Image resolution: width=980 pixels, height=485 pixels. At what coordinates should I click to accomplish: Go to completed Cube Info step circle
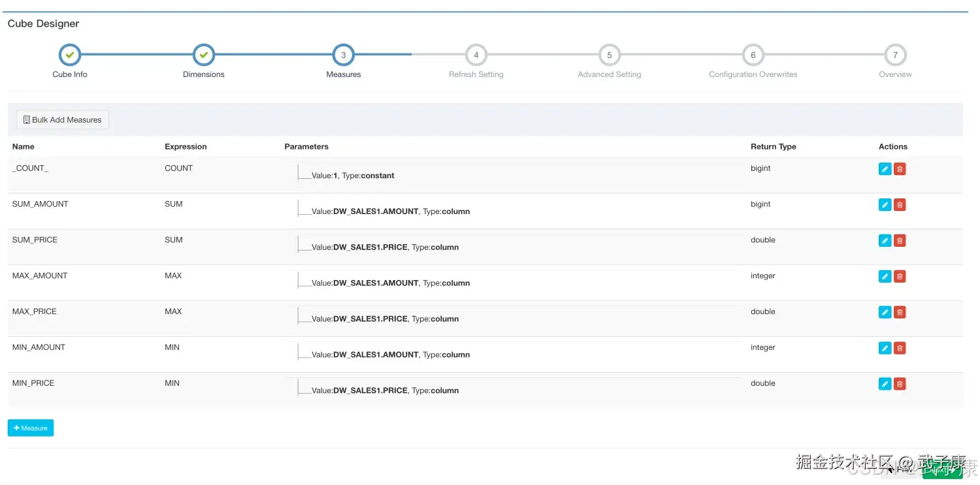tap(70, 55)
